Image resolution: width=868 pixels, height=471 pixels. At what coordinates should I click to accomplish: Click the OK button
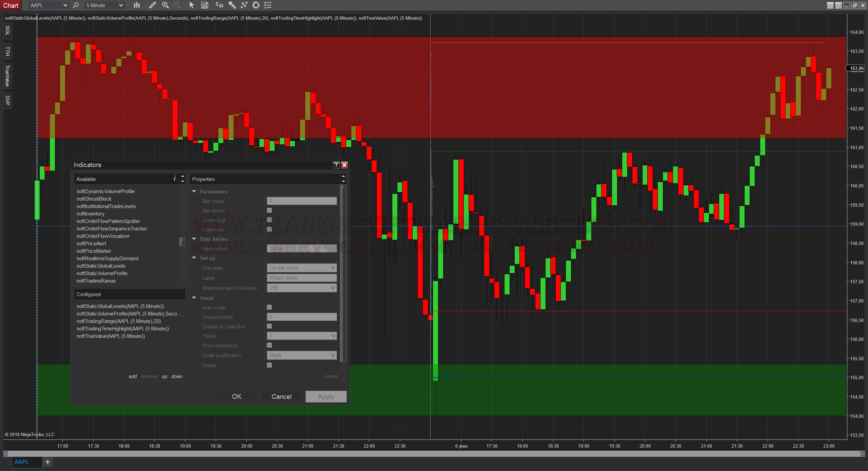tap(236, 396)
